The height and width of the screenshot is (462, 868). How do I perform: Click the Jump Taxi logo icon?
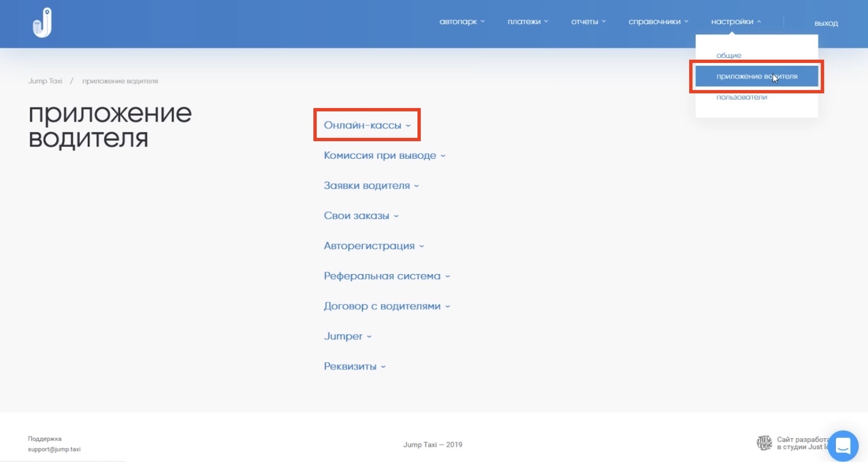[x=42, y=23]
